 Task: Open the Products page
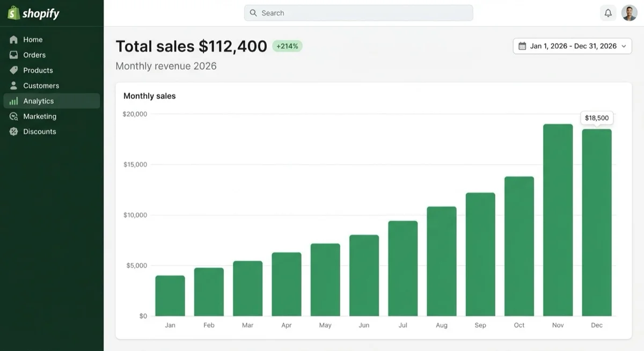[52, 70]
